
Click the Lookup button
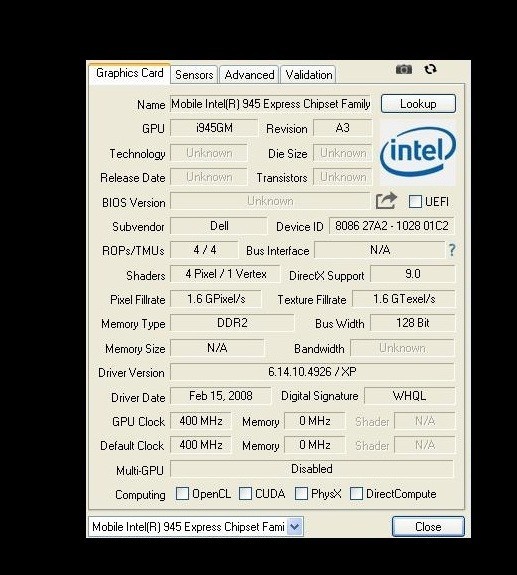pos(418,104)
